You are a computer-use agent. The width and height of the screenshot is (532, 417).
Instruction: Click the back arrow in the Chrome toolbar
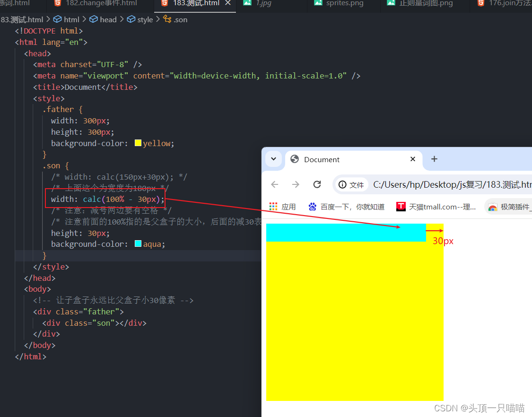tap(274, 184)
